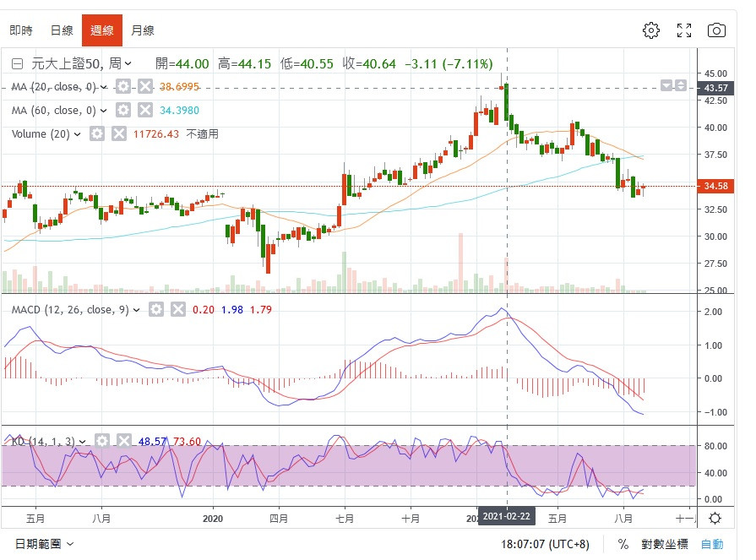Open chart settings gear in top toolbar
The height and width of the screenshot is (560, 756).
[650, 30]
